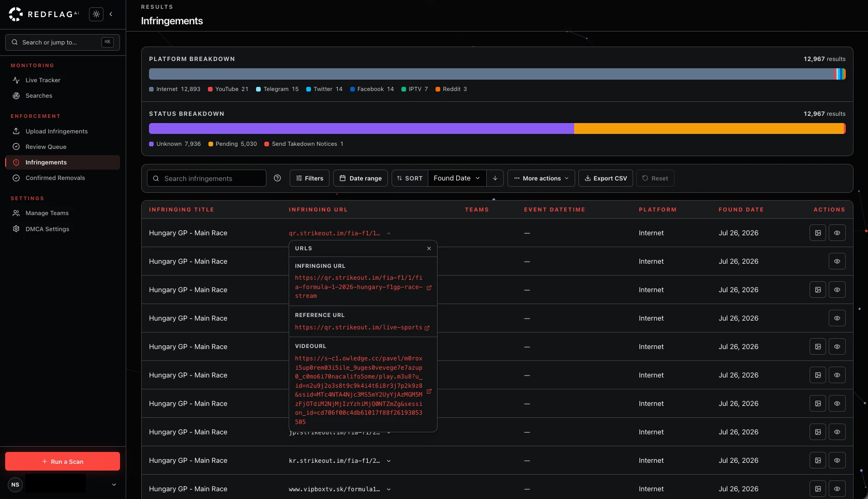The height and width of the screenshot is (499, 868).
Task: Open the owledge.cc VideoURL link
Action: click(358, 390)
